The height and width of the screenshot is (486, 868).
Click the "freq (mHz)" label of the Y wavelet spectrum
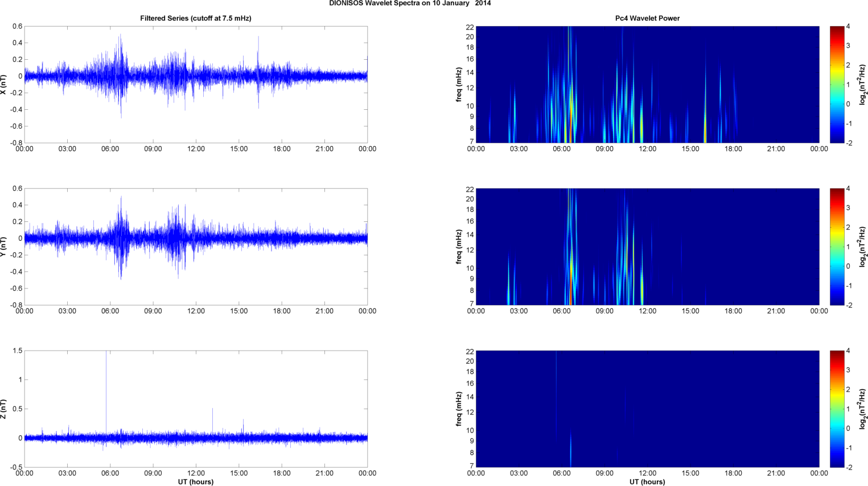coord(459,246)
